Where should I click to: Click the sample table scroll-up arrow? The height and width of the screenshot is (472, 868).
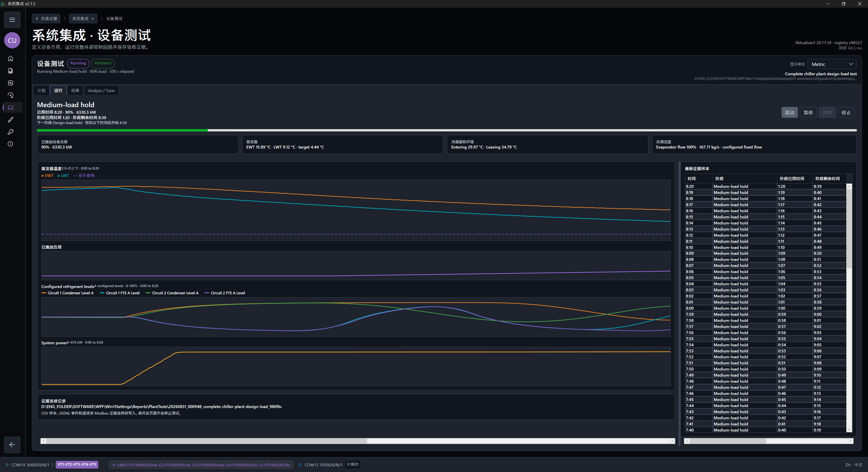pyautogui.click(x=849, y=187)
